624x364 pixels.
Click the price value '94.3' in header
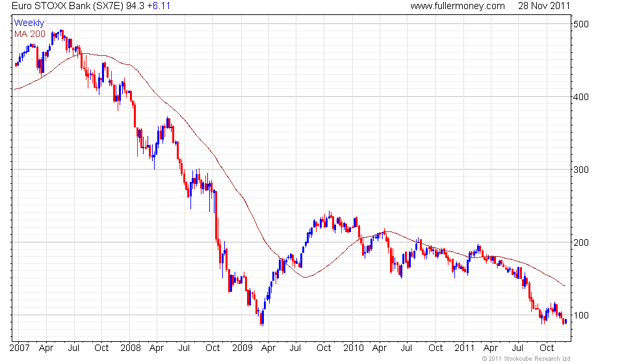[135, 6]
